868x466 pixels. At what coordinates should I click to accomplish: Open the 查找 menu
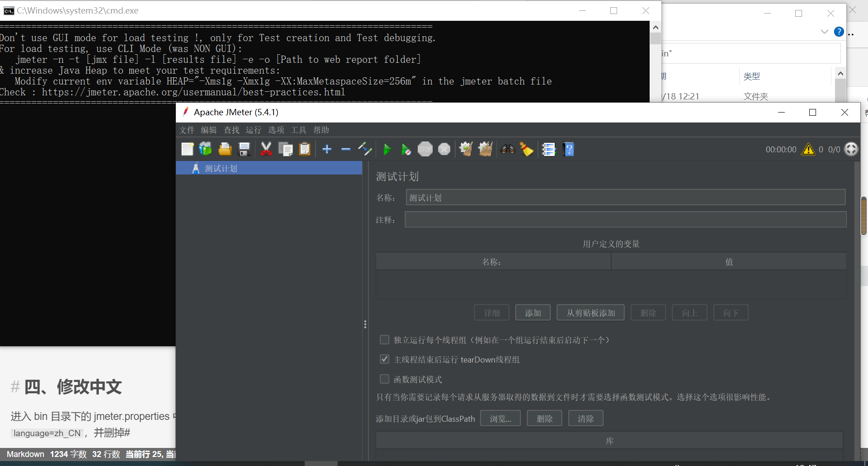tap(231, 130)
